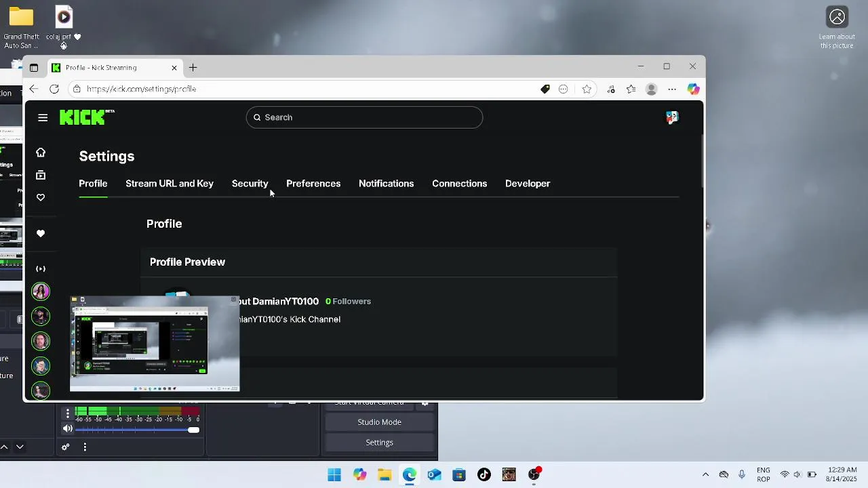Viewport: 868px width, 488px height.
Task: Move the OBS source up arrow
Action: tap(4, 447)
